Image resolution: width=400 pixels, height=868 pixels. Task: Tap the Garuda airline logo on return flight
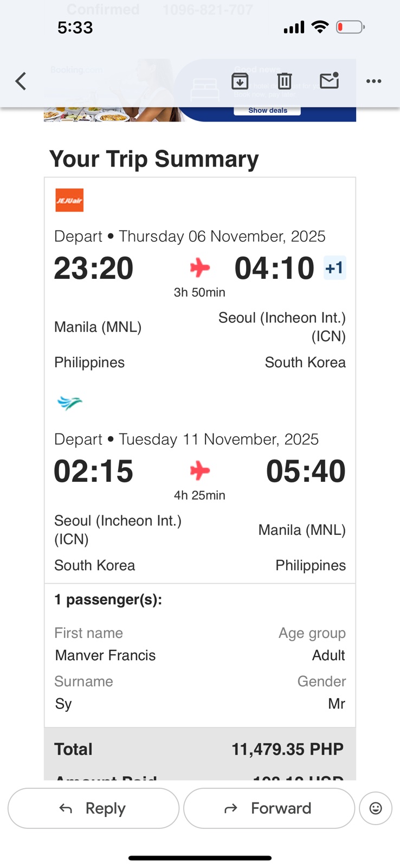69,403
